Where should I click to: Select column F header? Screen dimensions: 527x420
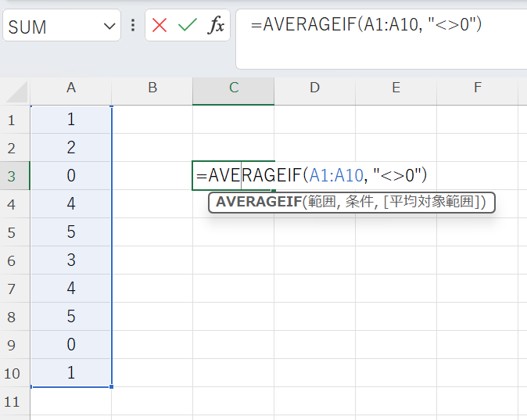tap(477, 88)
